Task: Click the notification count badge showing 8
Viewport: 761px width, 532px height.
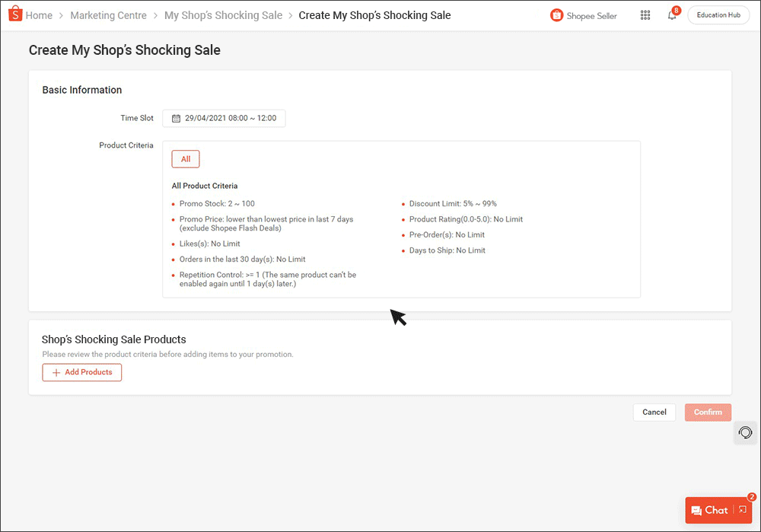Action: (x=677, y=10)
